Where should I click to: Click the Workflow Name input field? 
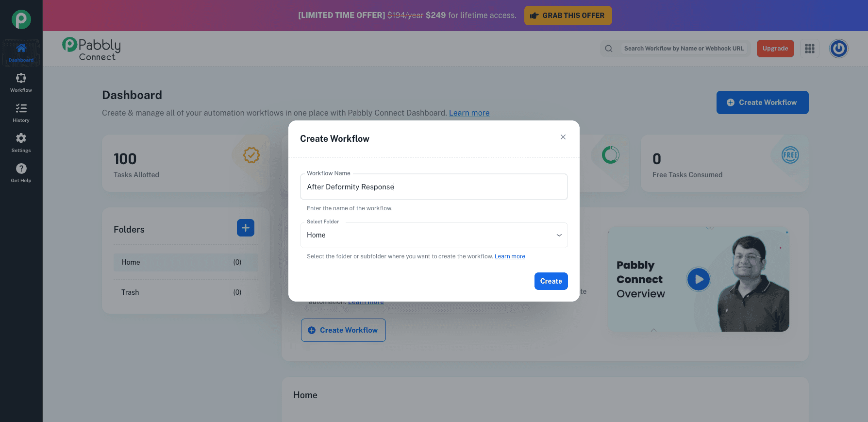click(434, 186)
